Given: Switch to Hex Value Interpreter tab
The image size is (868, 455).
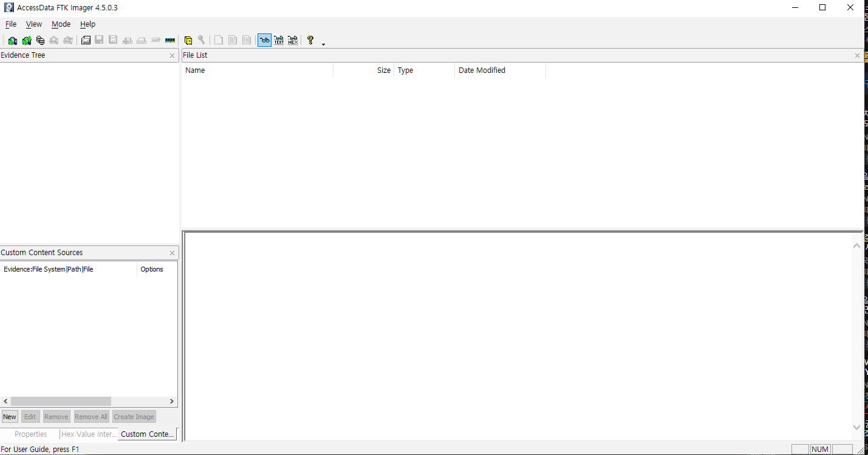Looking at the screenshot, I should (89, 434).
